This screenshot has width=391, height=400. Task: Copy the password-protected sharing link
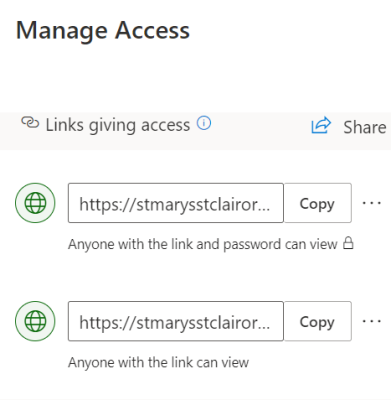pyautogui.click(x=317, y=203)
